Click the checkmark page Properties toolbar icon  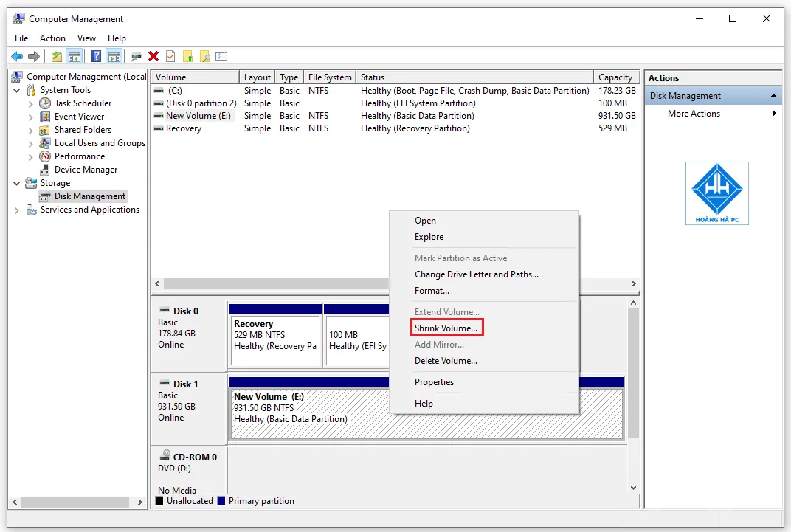point(170,57)
